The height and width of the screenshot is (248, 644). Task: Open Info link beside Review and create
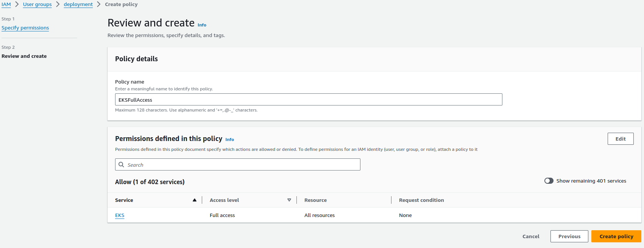[x=202, y=25]
